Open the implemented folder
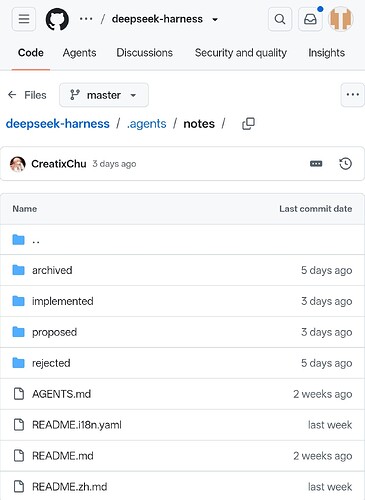The width and height of the screenshot is (365, 500). click(x=63, y=301)
